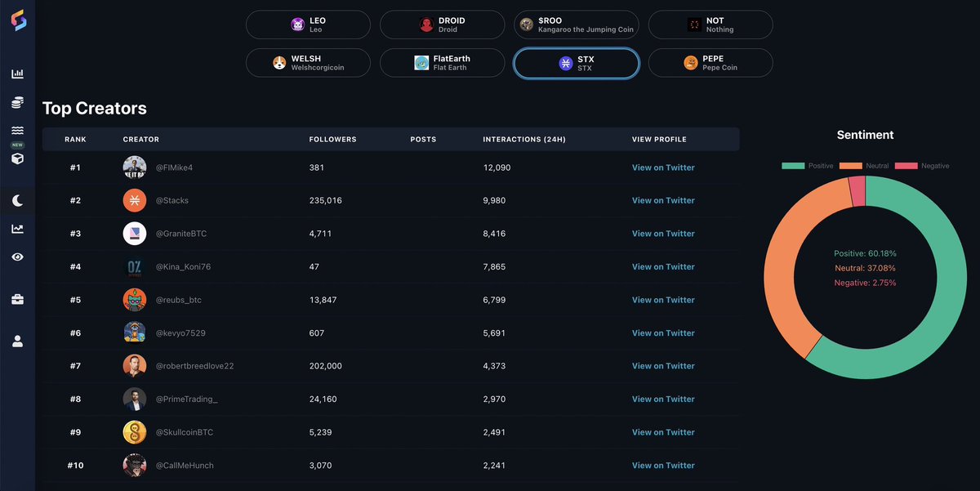The image size is (980, 491).
Task: Click the @CallMeHunch creator handle
Action: click(x=185, y=465)
